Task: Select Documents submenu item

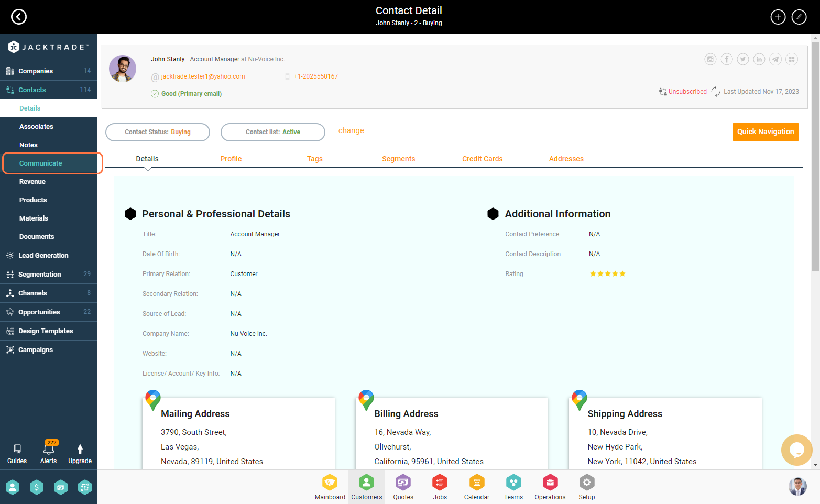Action: 48,236
